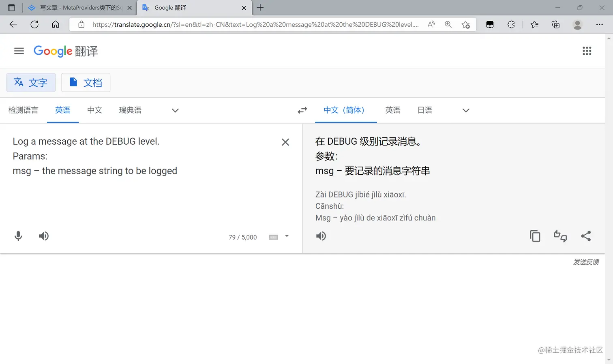The height and width of the screenshot is (364, 613).
Task: Click the 79 / 5,000 character counter
Action: point(243,237)
